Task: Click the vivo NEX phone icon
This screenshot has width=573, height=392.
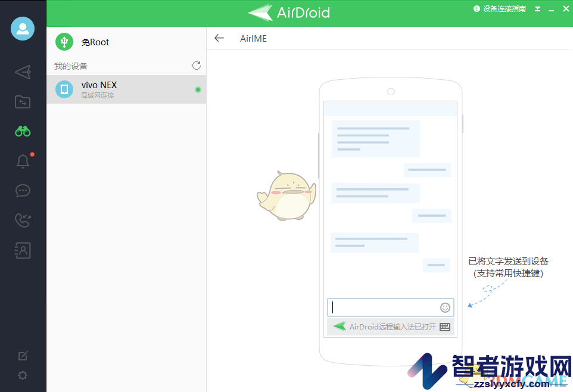Action: pos(64,89)
